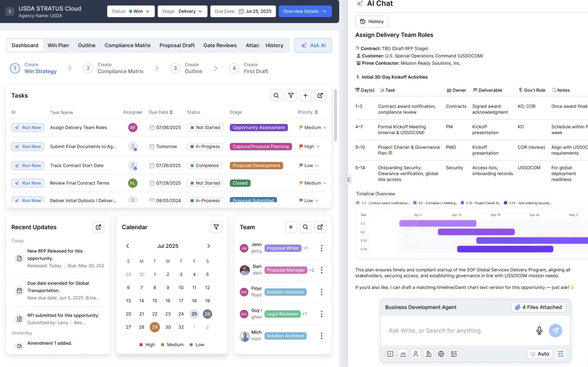Image resolution: width=588 pixels, height=367 pixels.
Task: Click the purple 1.3 Gantt bar
Action: (x=438, y=223)
